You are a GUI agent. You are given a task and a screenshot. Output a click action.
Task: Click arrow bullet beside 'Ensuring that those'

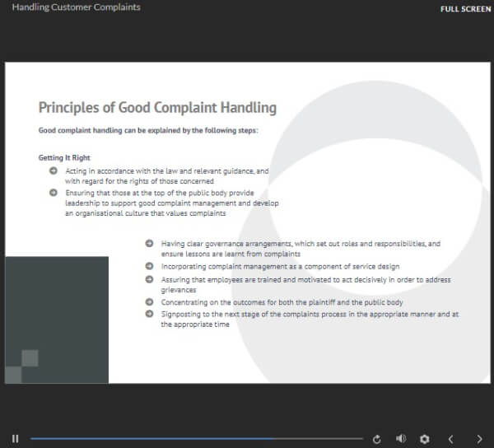[54, 193]
